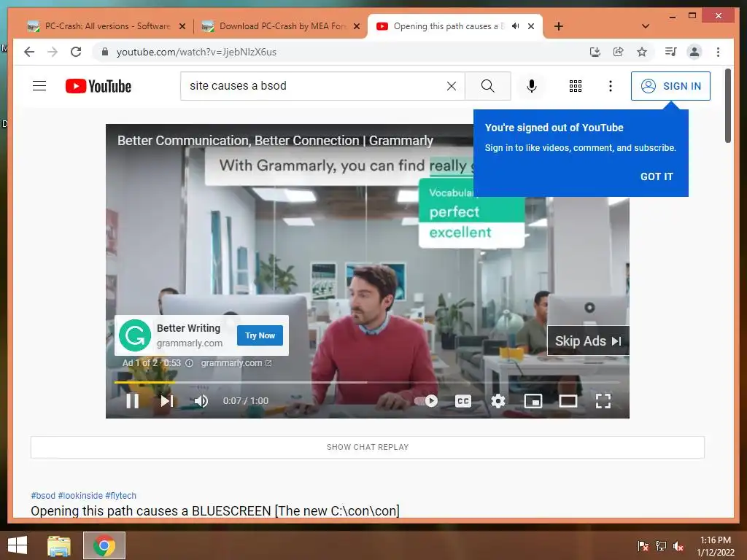Click the ad title Better Communication, Better Connection
Viewport: 747px width, 560px height.
pos(275,141)
